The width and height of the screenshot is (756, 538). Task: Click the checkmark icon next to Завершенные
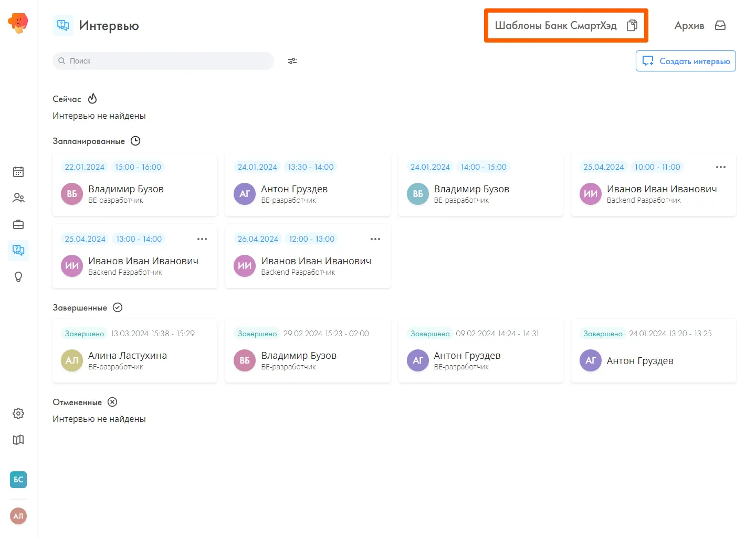pos(118,307)
